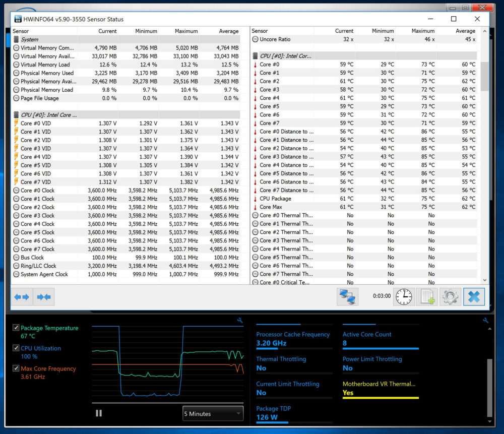Image resolution: width=504 pixels, height=434 pixels.
Task: Click System Agent Clock circle icon
Action: pyautogui.click(x=16, y=274)
